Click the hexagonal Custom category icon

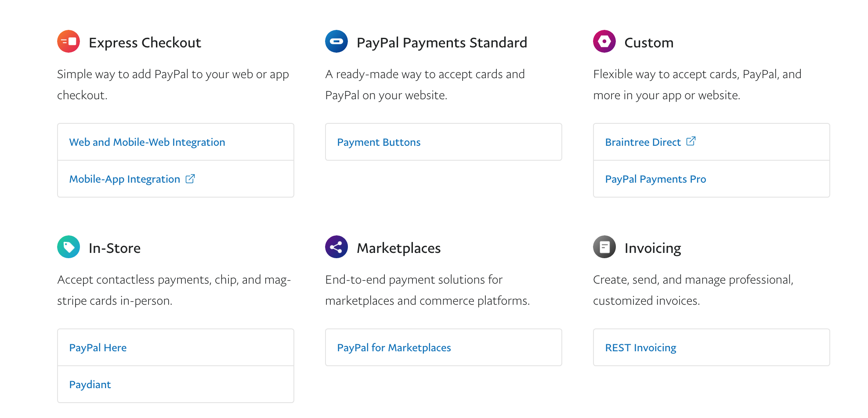[x=604, y=41]
